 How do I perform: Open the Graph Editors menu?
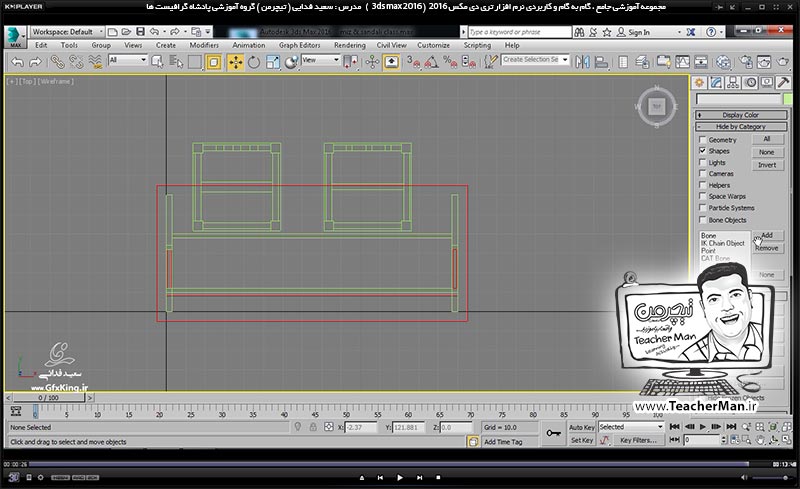pos(299,45)
